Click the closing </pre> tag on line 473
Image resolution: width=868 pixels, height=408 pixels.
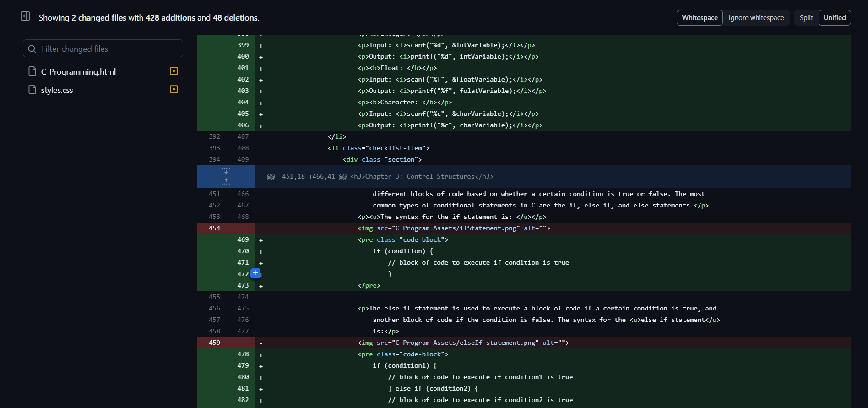pos(369,285)
